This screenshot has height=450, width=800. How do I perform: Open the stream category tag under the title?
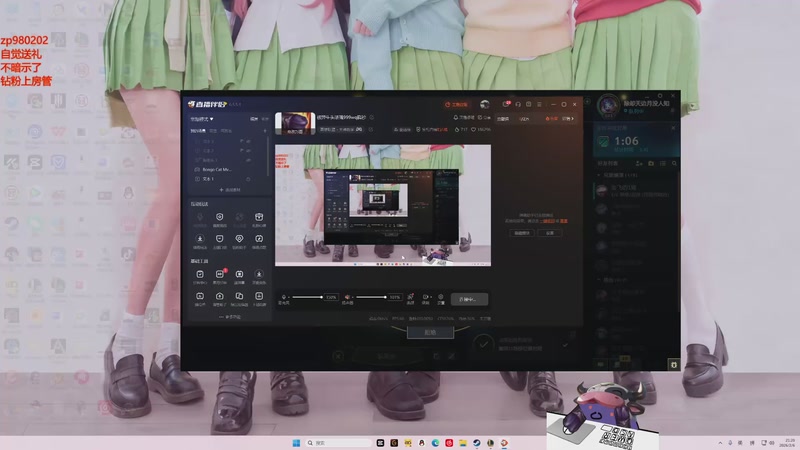341,130
